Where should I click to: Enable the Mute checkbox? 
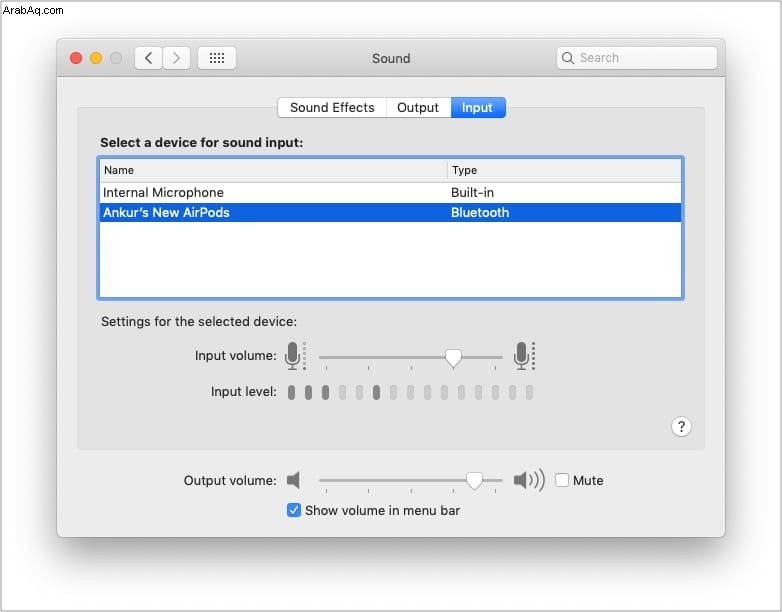point(562,480)
